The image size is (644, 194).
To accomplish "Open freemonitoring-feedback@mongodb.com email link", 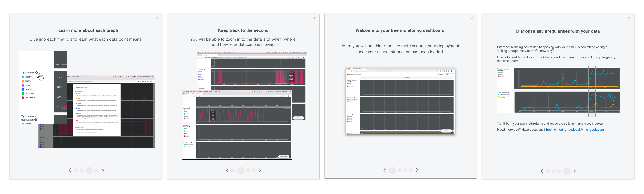I will click(x=575, y=130).
